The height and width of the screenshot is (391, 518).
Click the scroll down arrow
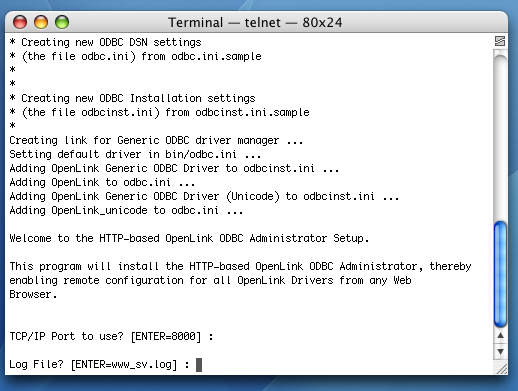pyautogui.click(x=500, y=351)
